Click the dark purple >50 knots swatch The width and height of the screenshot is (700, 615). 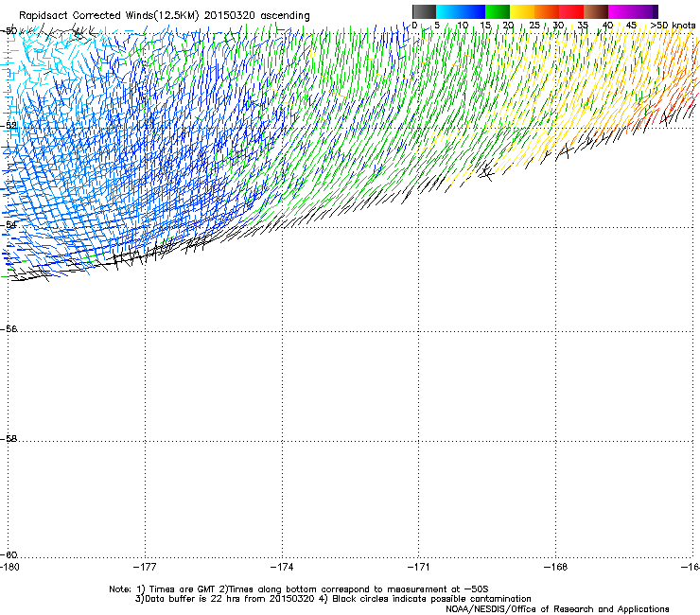point(655,11)
